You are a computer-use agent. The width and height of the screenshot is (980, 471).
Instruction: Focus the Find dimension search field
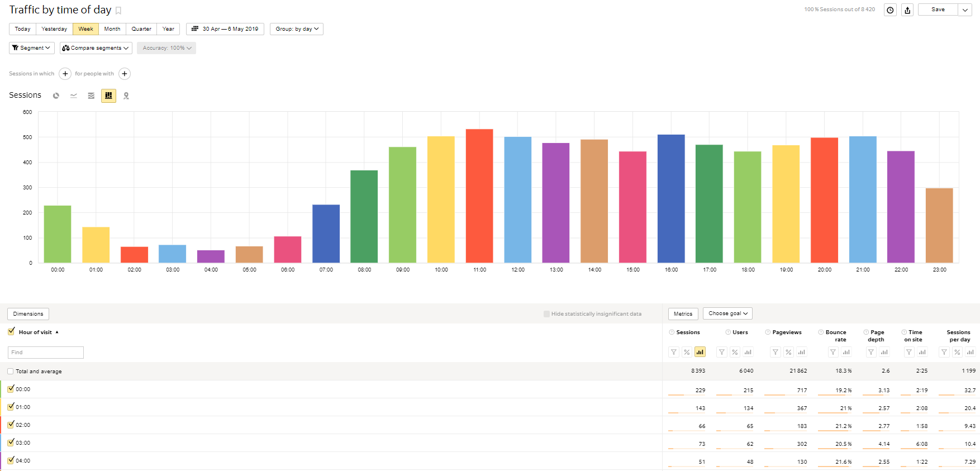click(x=46, y=353)
